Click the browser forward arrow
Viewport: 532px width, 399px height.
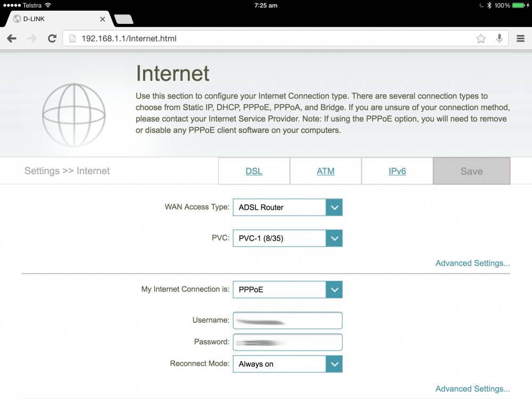coord(32,38)
